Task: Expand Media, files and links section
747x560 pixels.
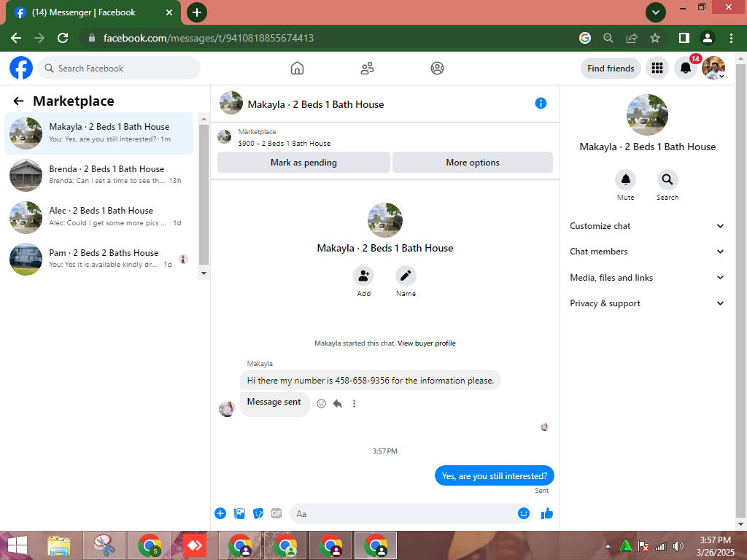Action: coord(646,277)
